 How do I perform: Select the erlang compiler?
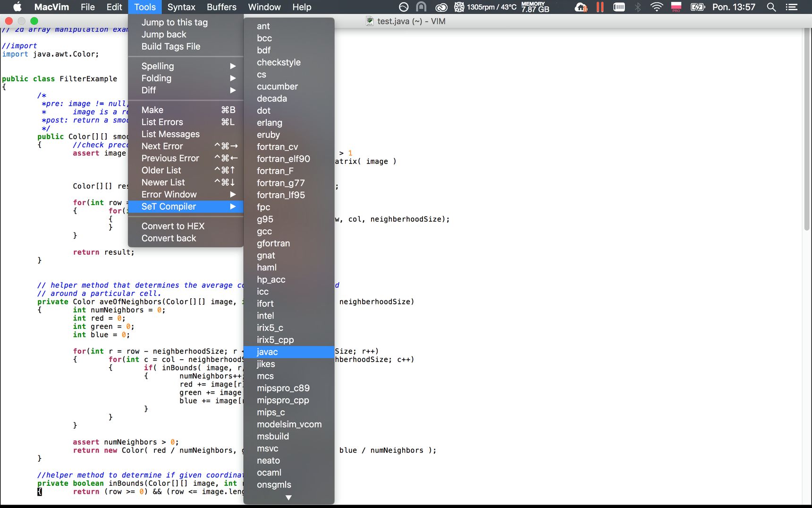click(289, 123)
